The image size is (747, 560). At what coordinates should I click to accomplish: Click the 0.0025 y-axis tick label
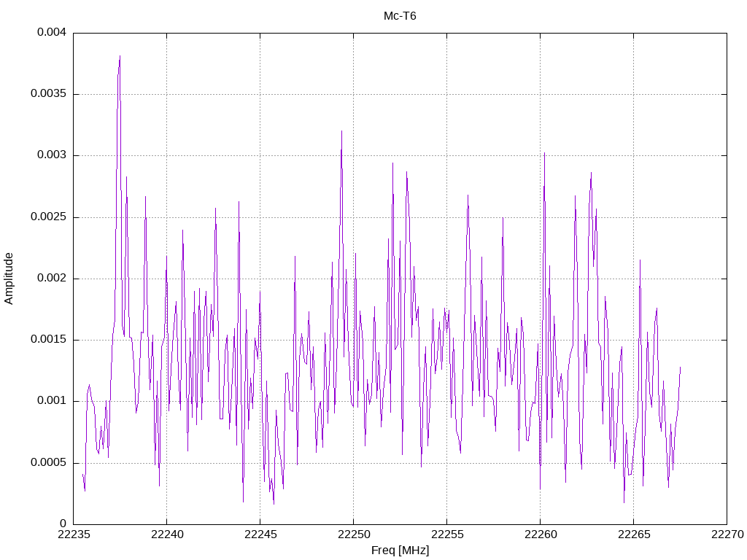[x=49, y=217]
